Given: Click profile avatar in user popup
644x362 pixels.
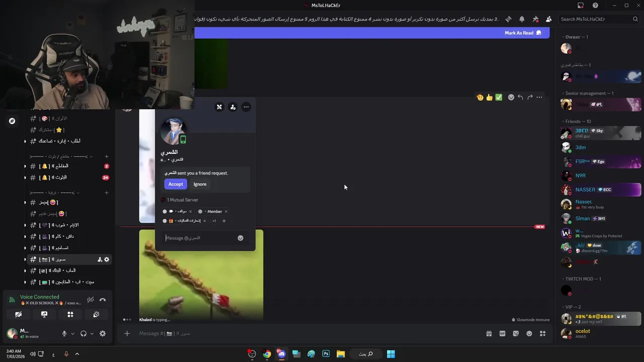Looking at the screenshot, I should pyautogui.click(x=173, y=131).
